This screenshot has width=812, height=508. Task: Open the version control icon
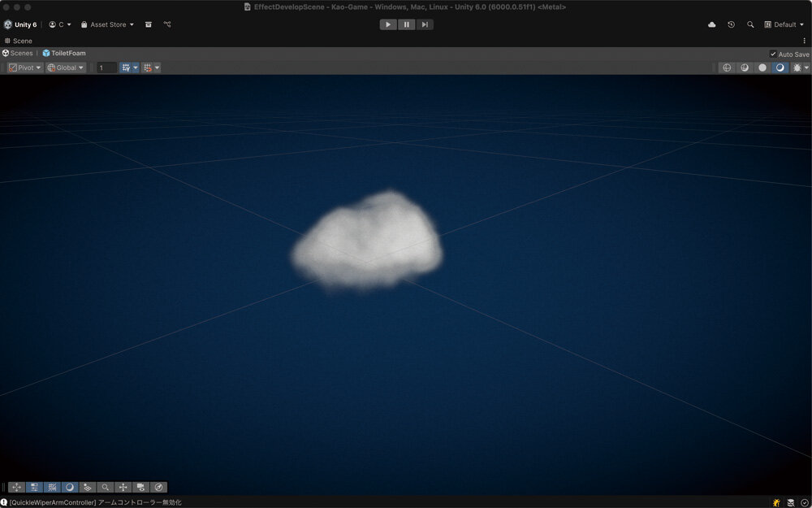[167, 24]
